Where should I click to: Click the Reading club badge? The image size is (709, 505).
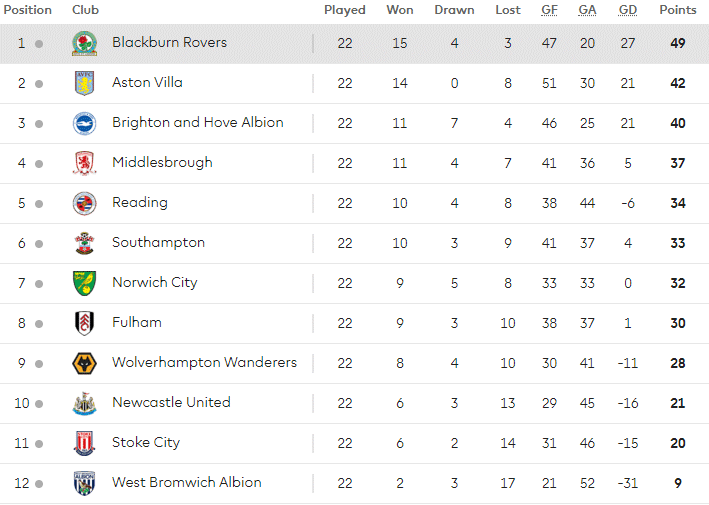coord(85,203)
